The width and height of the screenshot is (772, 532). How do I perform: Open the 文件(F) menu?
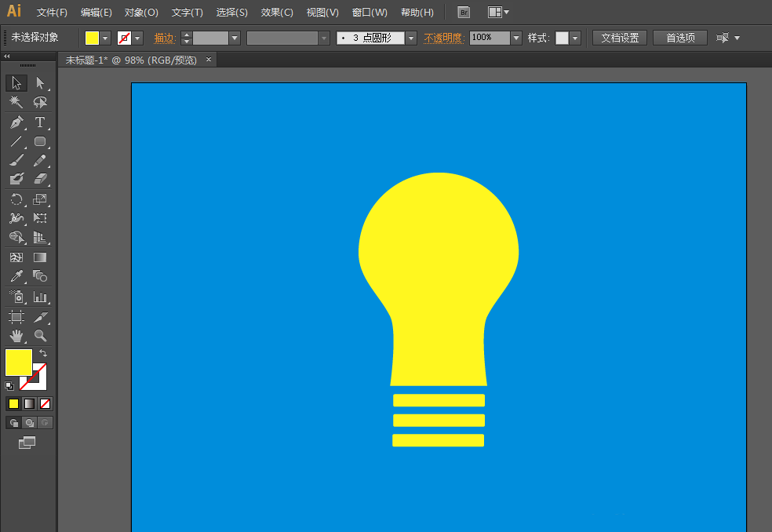tap(52, 13)
